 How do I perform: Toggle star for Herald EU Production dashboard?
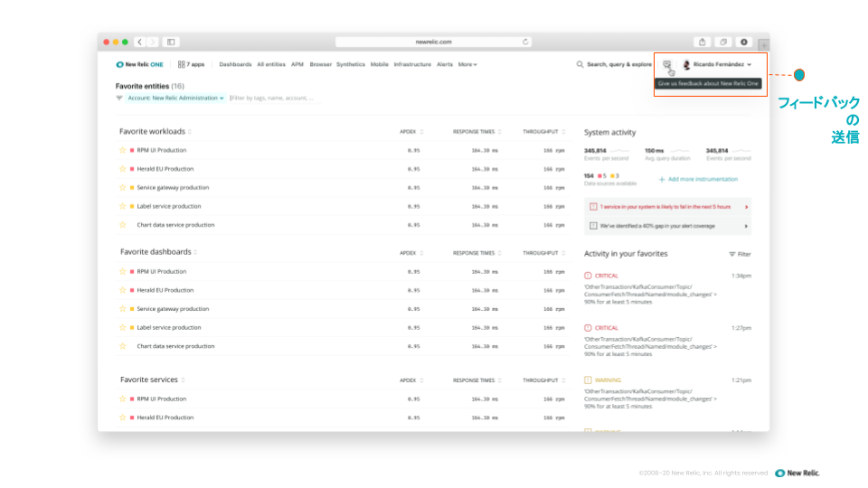pyautogui.click(x=123, y=290)
